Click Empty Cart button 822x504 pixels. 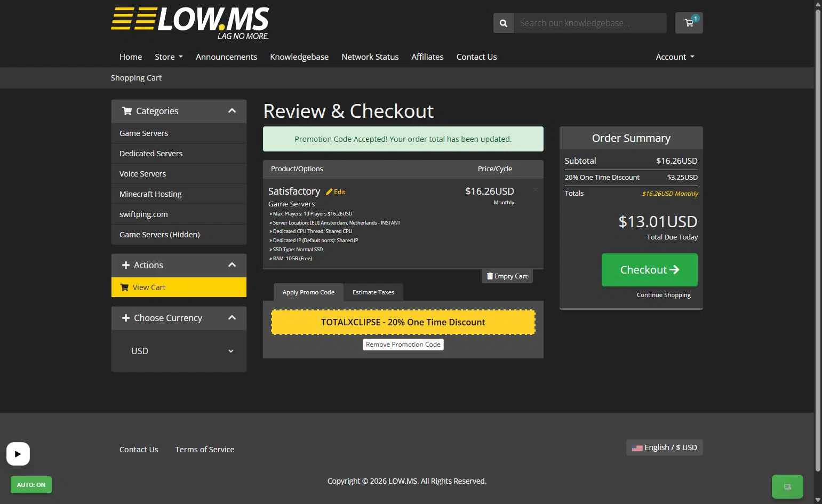coord(507,276)
